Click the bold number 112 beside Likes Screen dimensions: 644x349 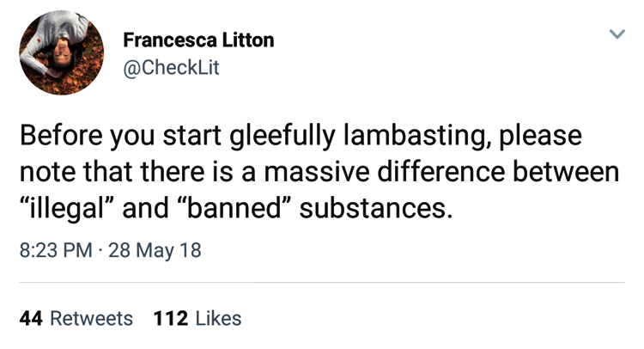tap(171, 319)
